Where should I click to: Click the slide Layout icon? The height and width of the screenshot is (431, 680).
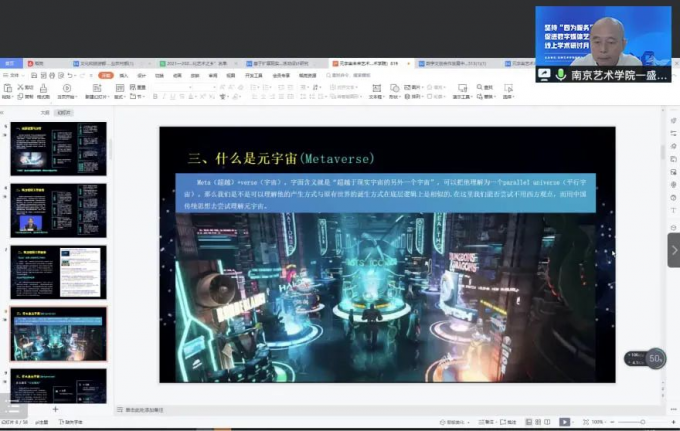(x=120, y=88)
